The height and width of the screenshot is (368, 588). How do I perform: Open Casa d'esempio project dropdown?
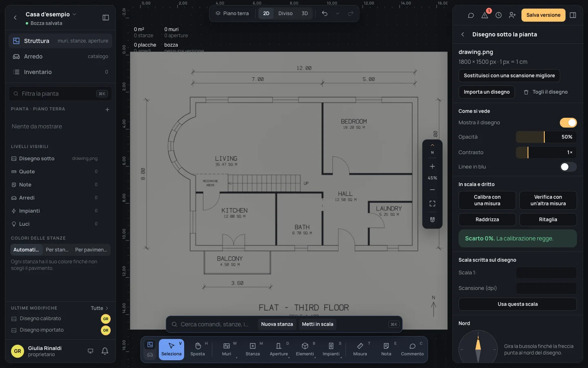[51, 14]
